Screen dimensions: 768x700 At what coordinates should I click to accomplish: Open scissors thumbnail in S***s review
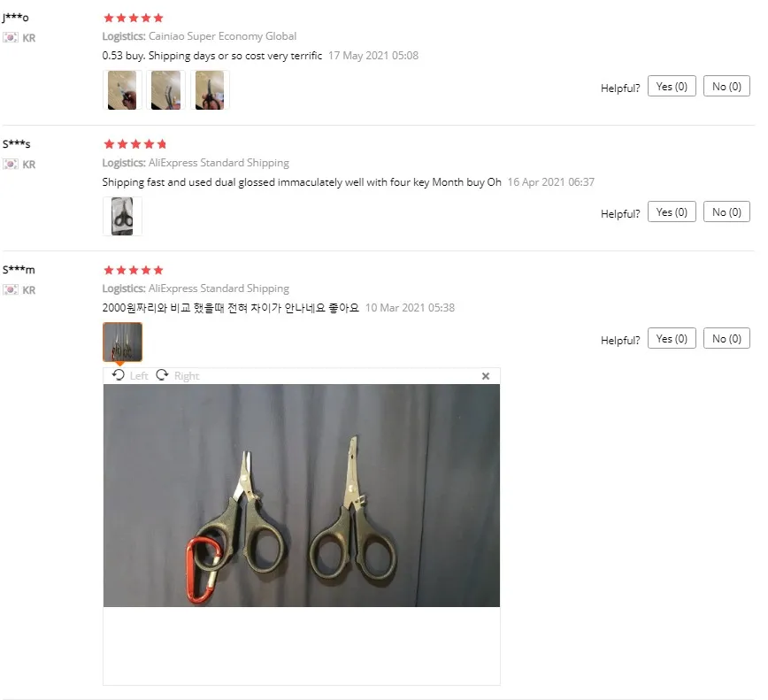[122, 216]
